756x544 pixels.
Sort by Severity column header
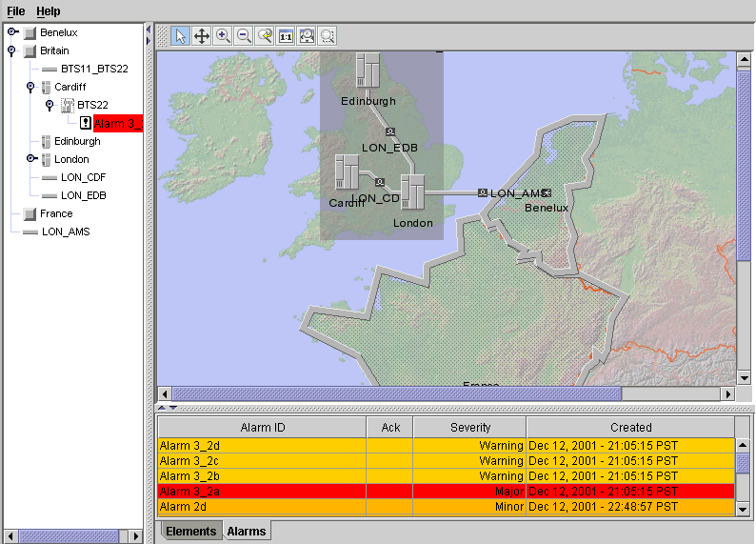pyautogui.click(x=469, y=428)
